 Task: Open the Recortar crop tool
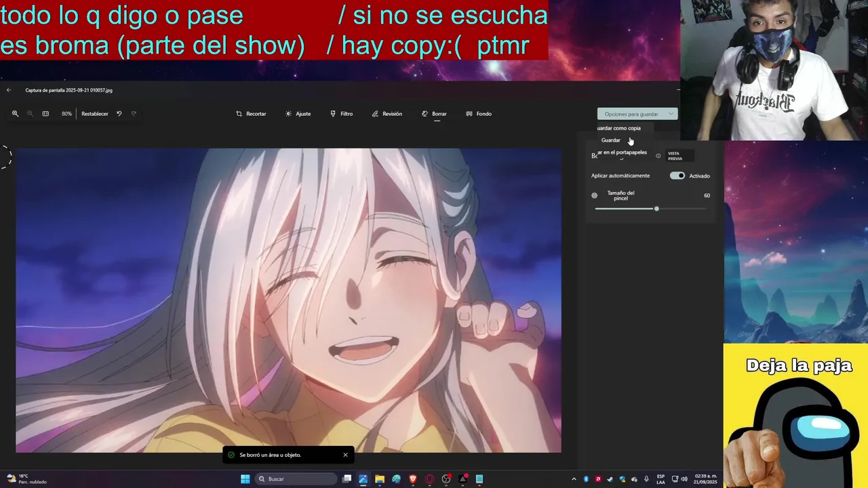coord(251,114)
